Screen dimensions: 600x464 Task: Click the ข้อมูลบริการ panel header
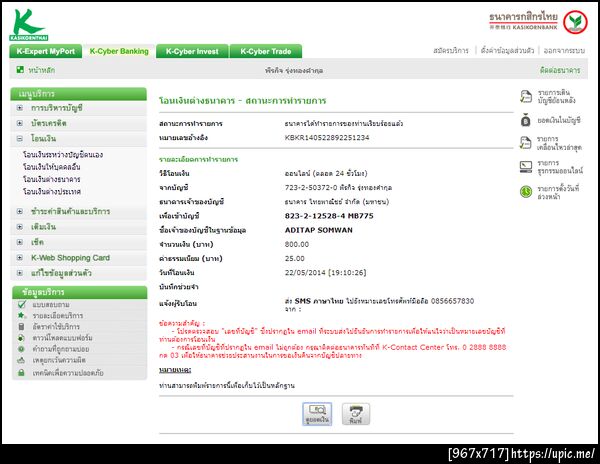80,292
